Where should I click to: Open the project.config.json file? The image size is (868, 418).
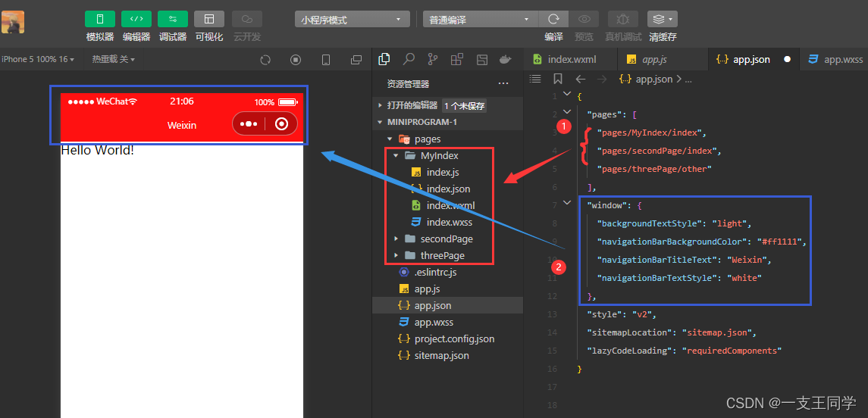(x=447, y=339)
